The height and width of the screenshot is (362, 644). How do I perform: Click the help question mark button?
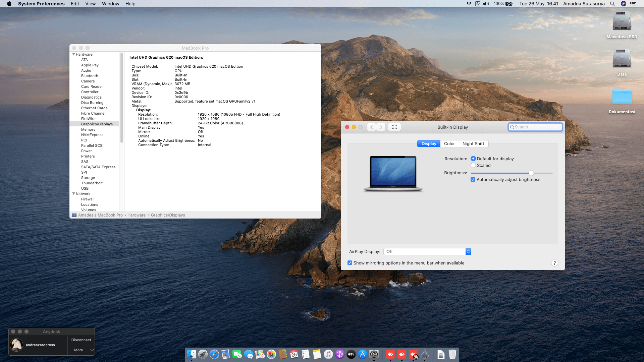pos(554,263)
